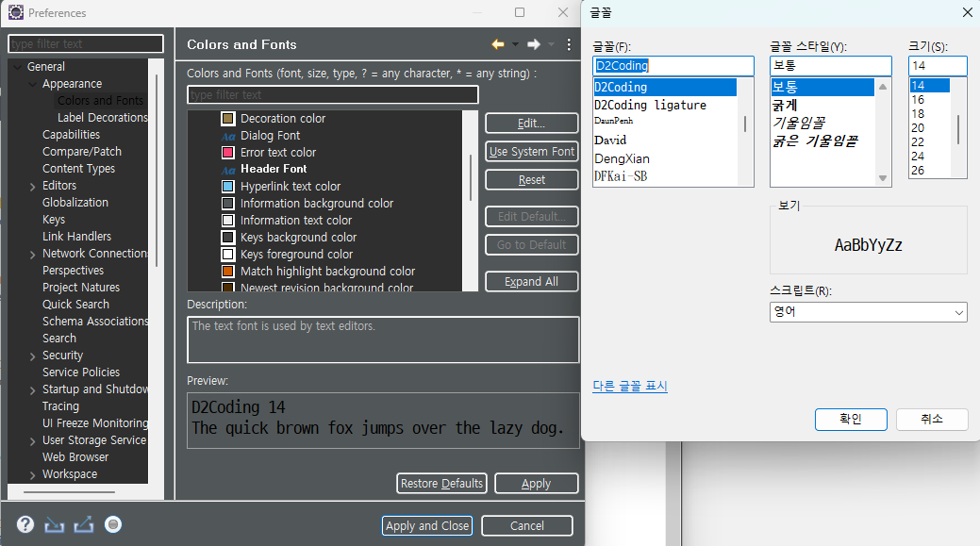Select Compare/Patch tree item
980x546 pixels.
[x=82, y=152]
